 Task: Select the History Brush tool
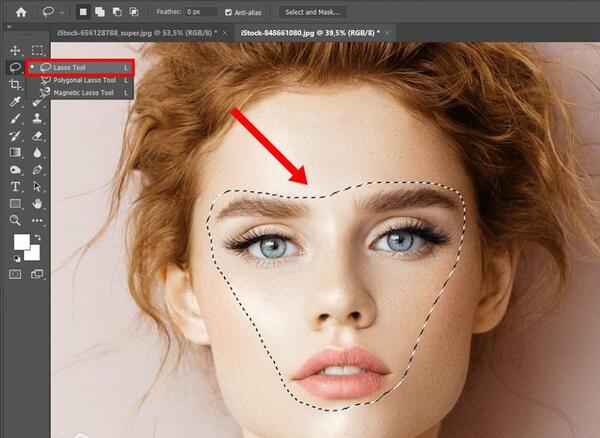(x=15, y=136)
